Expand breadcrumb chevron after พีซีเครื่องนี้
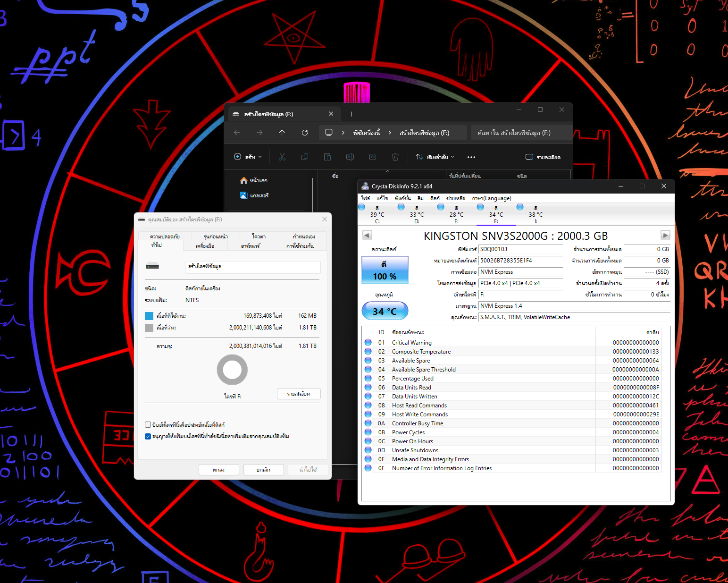The width and height of the screenshot is (728, 583). [x=390, y=133]
